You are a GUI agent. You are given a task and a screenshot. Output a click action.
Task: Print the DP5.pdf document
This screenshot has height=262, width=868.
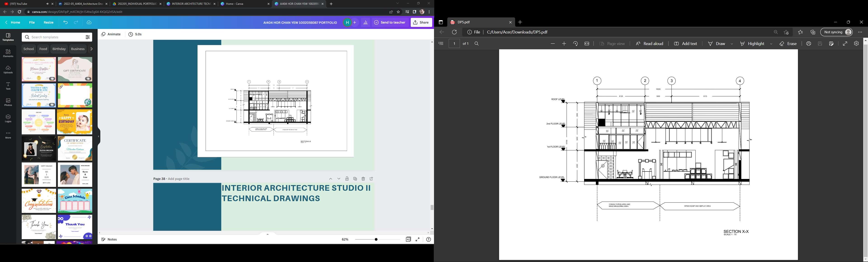tap(809, 43)
